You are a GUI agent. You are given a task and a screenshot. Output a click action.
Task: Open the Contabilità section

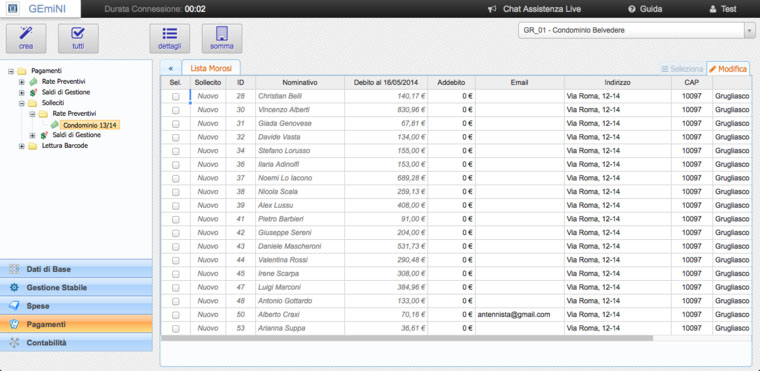click(76, 343)
